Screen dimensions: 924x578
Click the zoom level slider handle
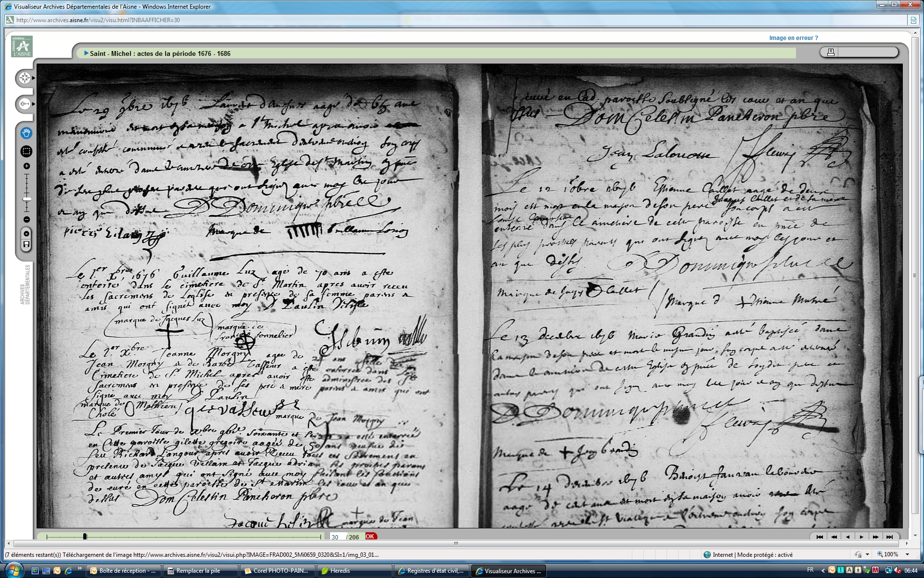[27, 199]
